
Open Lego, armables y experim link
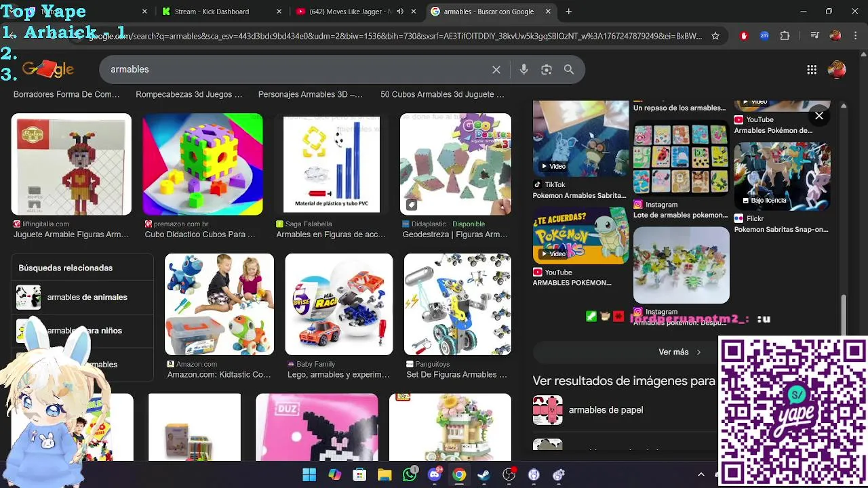click(x=338, y=375)
